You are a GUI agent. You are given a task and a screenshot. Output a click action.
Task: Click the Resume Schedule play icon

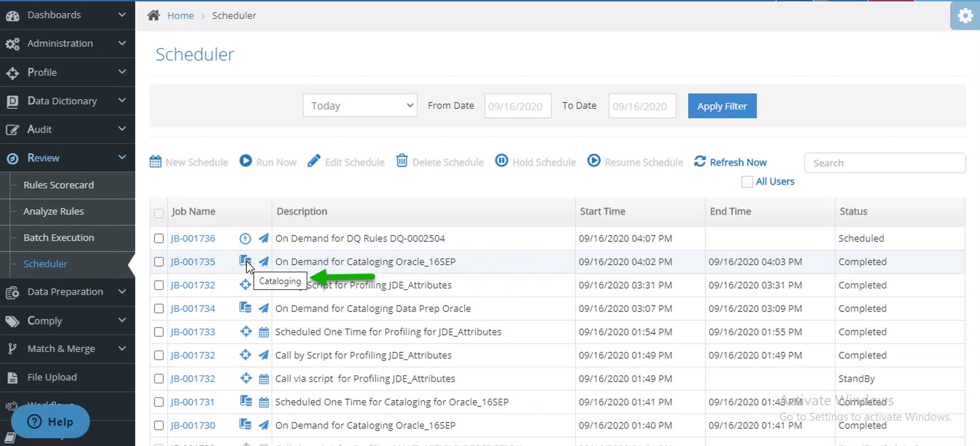594,161
